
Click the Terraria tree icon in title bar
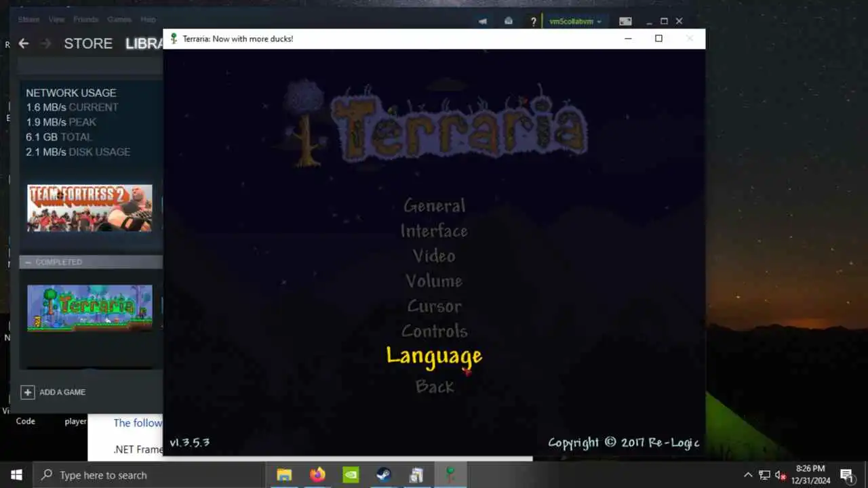click(174, 39)
